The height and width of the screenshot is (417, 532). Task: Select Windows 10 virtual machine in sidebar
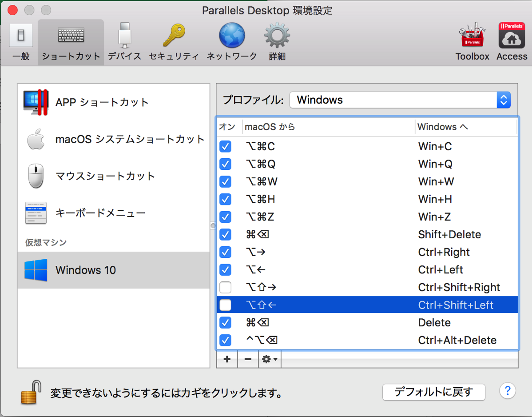[x=114, y=270]
